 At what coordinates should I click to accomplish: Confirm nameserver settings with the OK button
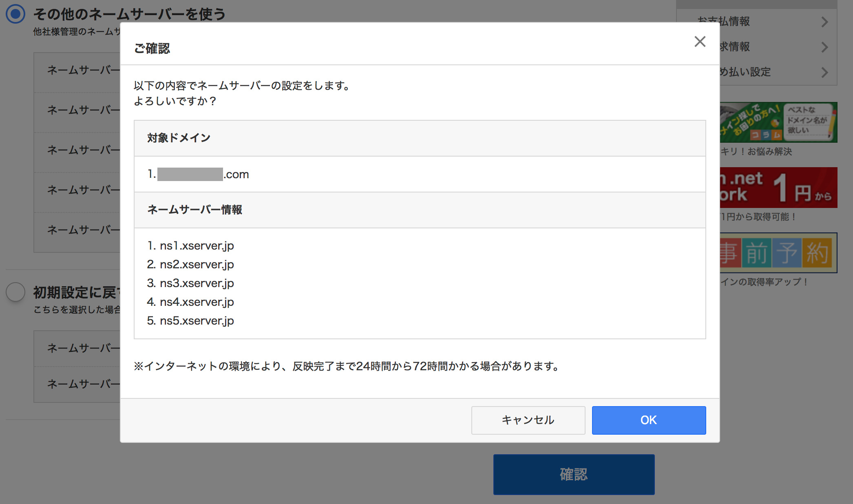(x=649, y=420)
